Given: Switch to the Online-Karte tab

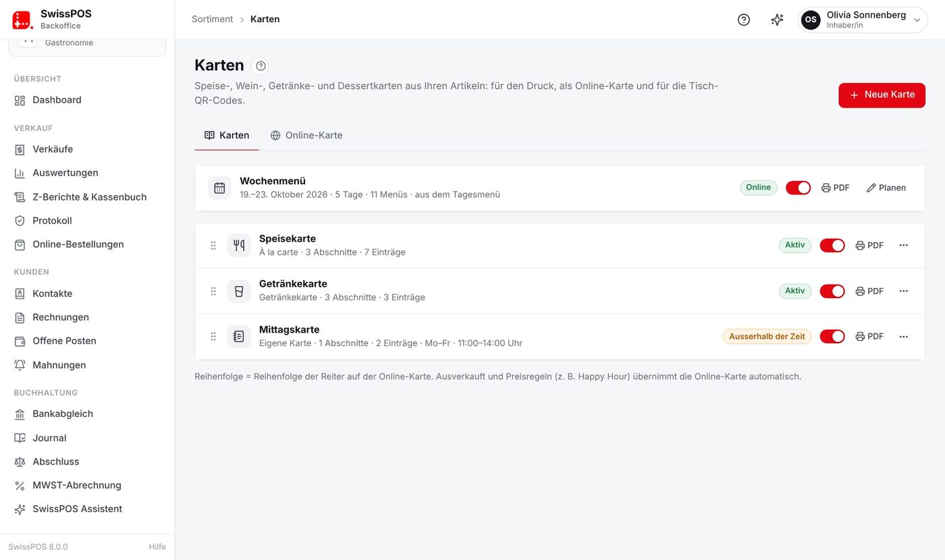Looking at the screenshot, I should (x=306, y=135).
